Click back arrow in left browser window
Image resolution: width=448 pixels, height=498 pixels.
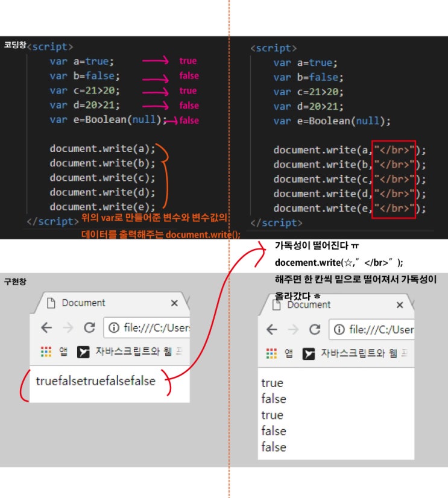tap(46, 327)
